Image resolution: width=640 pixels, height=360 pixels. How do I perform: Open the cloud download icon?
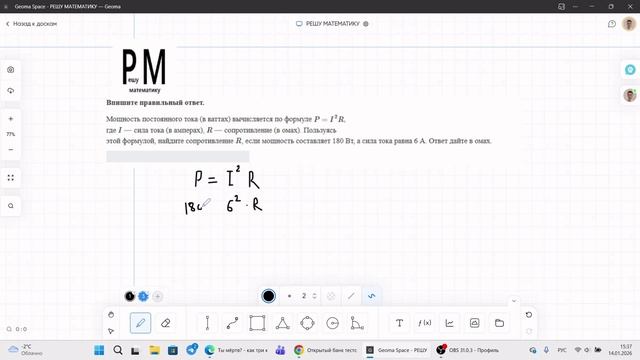click(11, 90)
